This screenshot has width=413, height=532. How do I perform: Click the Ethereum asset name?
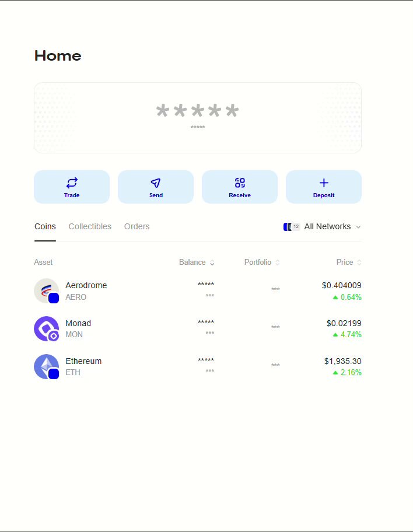tap(83, 361)
